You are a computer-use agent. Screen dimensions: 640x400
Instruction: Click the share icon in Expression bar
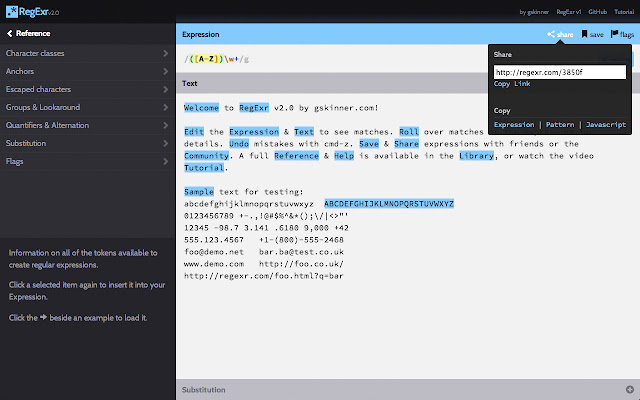[551, 34]
